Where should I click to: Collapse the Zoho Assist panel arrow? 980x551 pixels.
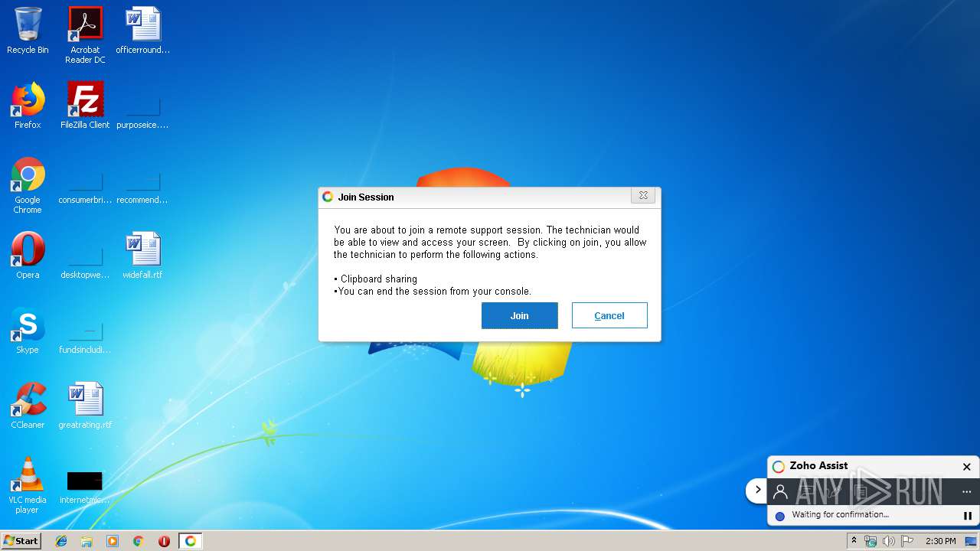coord(758,490)
